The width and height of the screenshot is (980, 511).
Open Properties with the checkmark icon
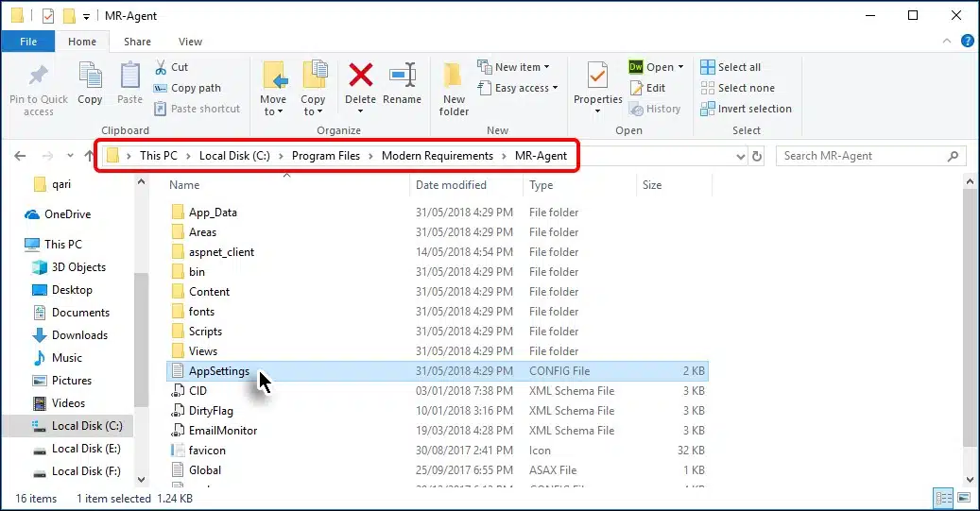597,76
